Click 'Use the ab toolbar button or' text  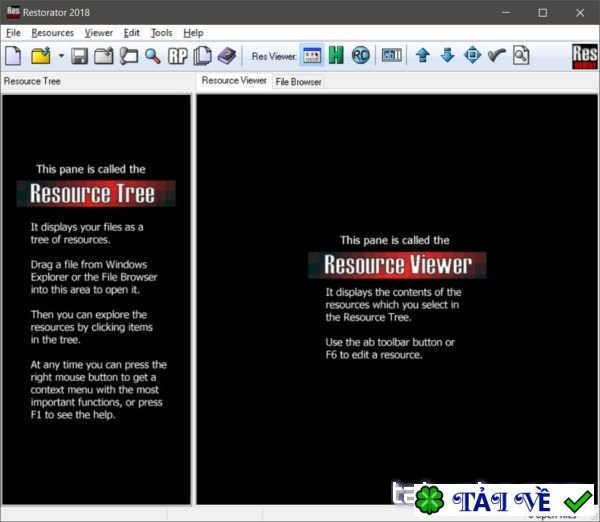[390, 342]
